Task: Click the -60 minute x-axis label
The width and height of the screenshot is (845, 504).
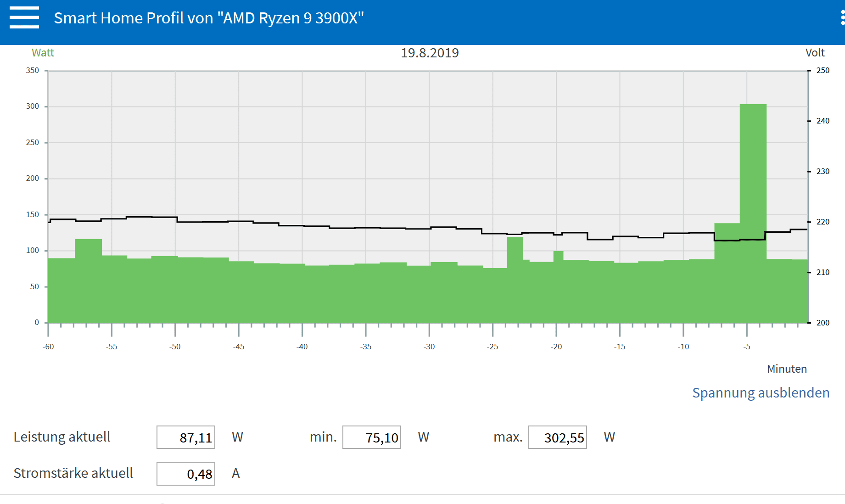Action: click(x=48, y=347)
